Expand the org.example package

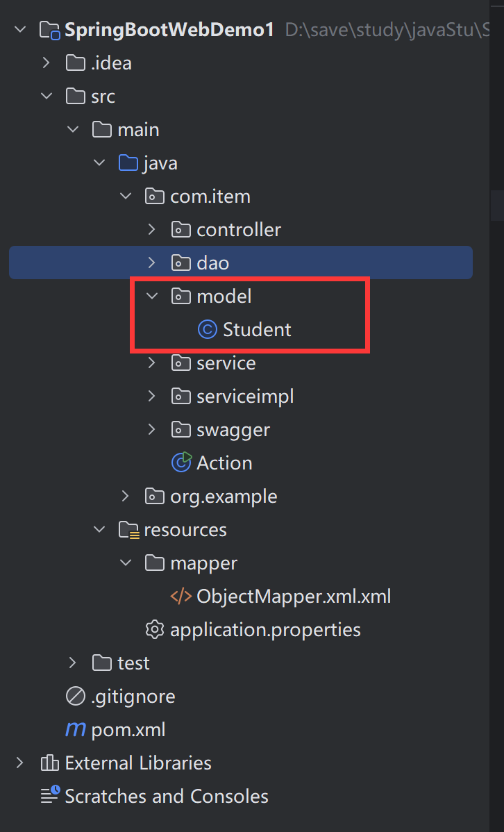[x=125, y=496]
